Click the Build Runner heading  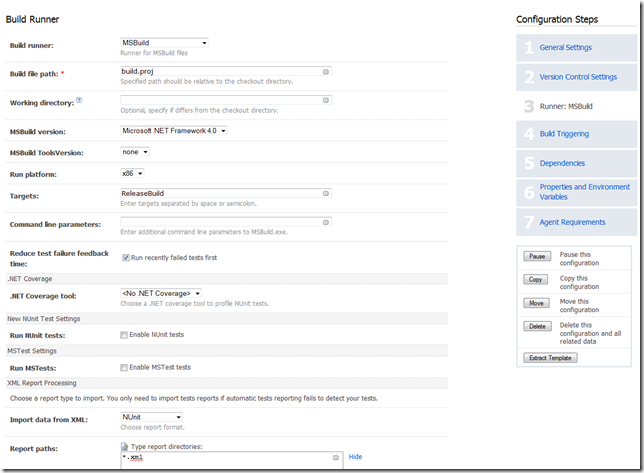pyautogui.click(x=32, y=19)
